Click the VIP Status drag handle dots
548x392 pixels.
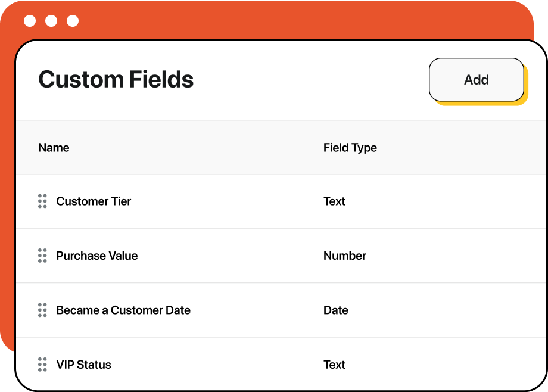[42, 365]
